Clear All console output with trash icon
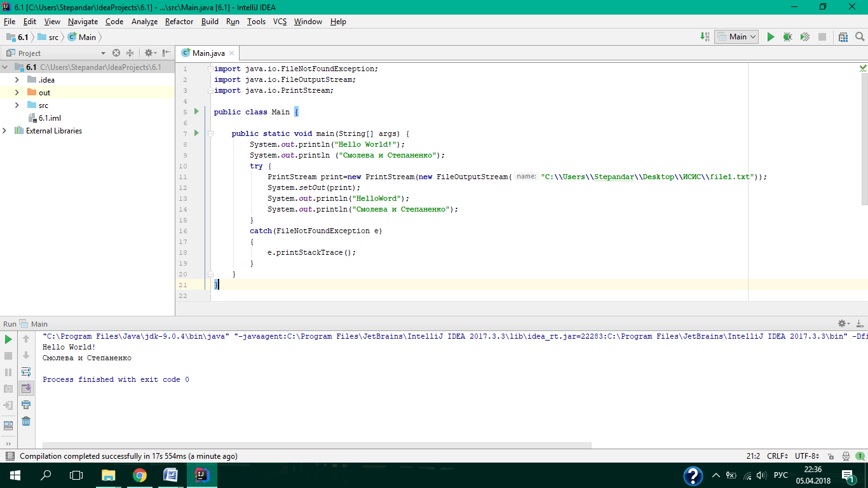Screen dimensions: 868x488 click(x=26, y=421)
